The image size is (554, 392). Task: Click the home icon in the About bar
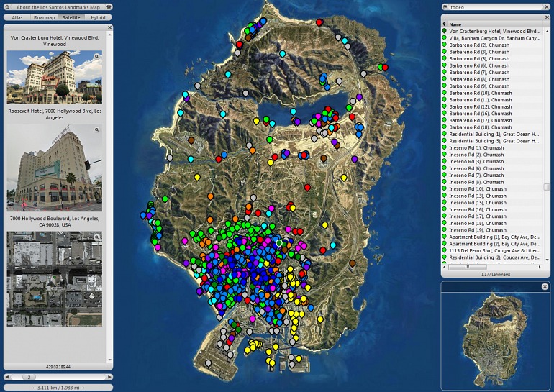[x=7, y=7]
